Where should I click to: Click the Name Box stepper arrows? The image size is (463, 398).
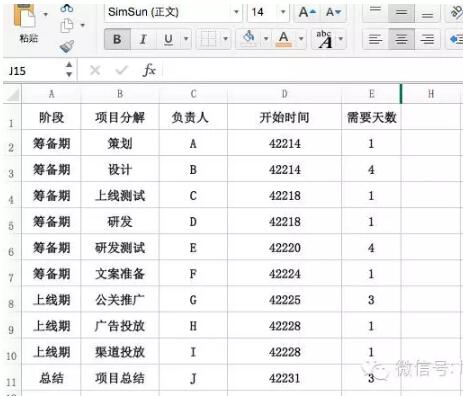pyautogui.click(x=69, y=70)
